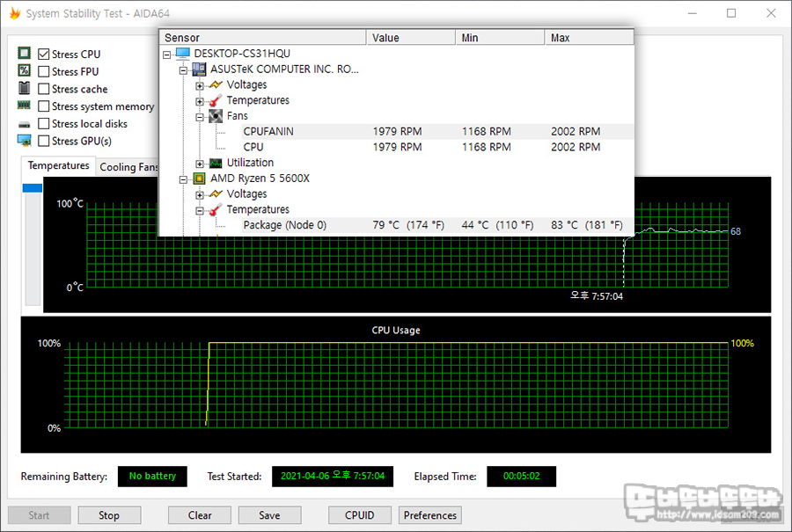Click the thermometer icon under ASUSTeK motherboard
Image resolution: width=792 pixels, height=532 pixels.
[216, 100]
